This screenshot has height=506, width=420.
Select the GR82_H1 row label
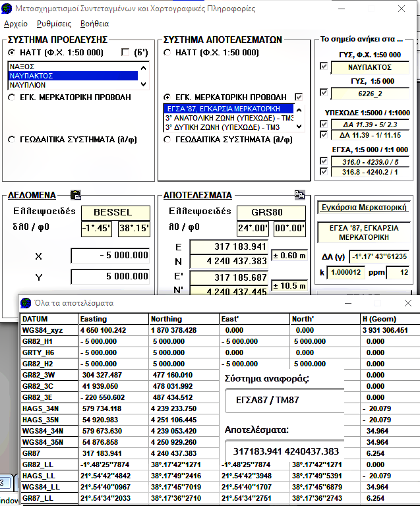pos(49,341)
